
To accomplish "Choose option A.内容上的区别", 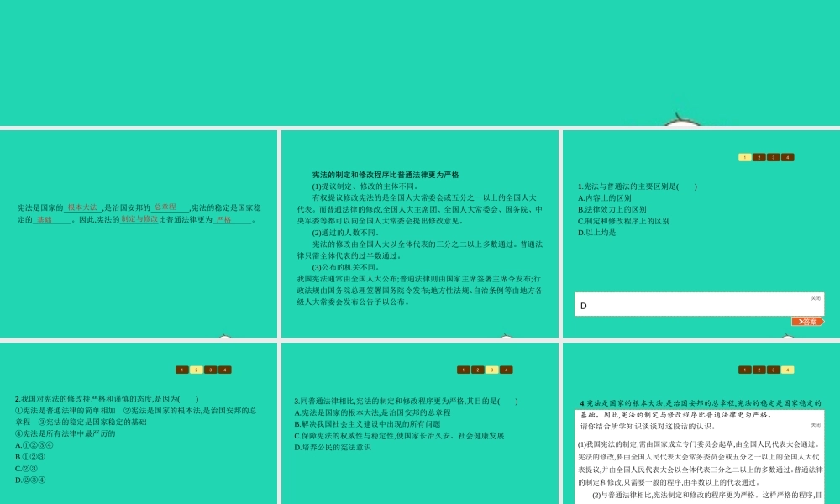I will click(x=605, y=198).
